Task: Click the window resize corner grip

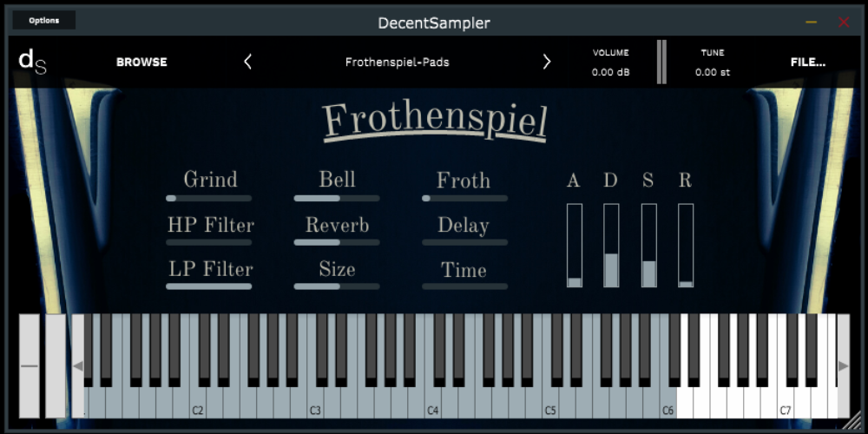Action: (x=853, y=421)
